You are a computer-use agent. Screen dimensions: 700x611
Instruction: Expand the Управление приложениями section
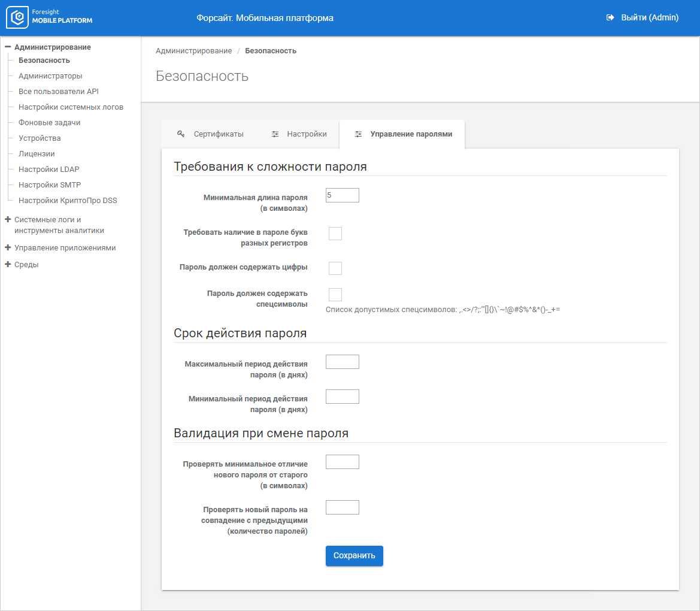(x=8, y=247)
